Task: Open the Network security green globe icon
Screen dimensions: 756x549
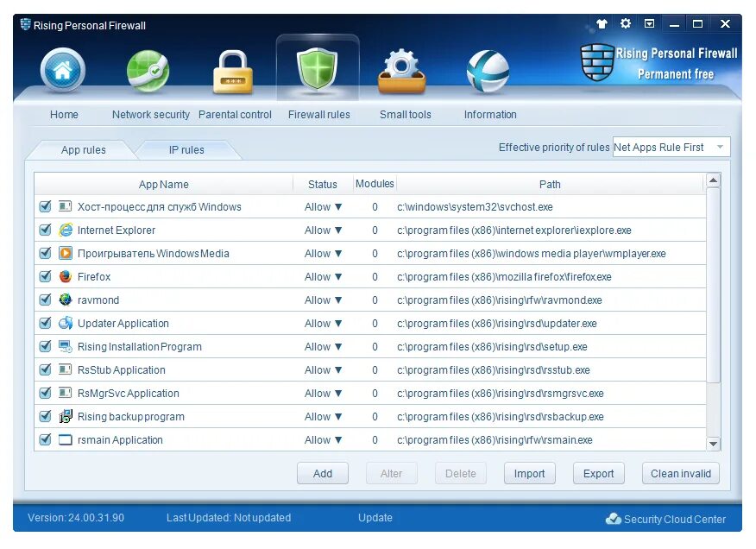Action: click(148, 72)
